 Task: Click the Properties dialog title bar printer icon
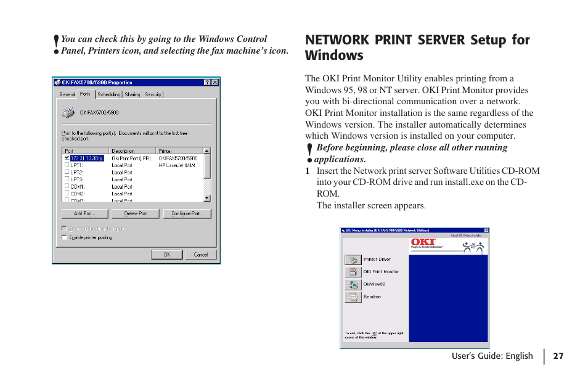57,82
